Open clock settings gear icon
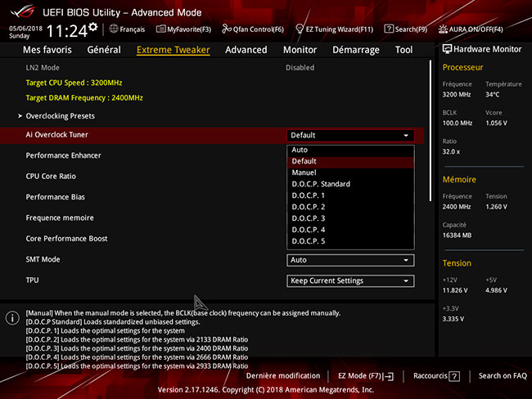 point(92,27)
